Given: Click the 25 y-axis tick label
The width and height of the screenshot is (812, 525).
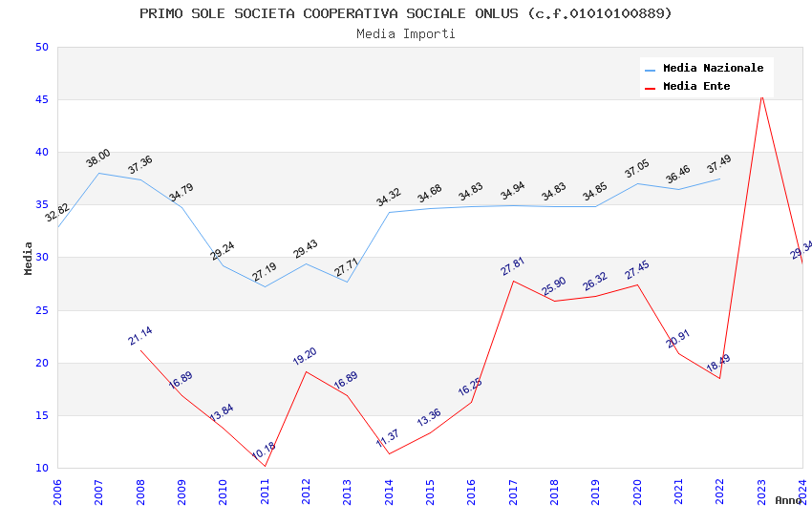Looking at the screenshot, I should click(42, 310).
